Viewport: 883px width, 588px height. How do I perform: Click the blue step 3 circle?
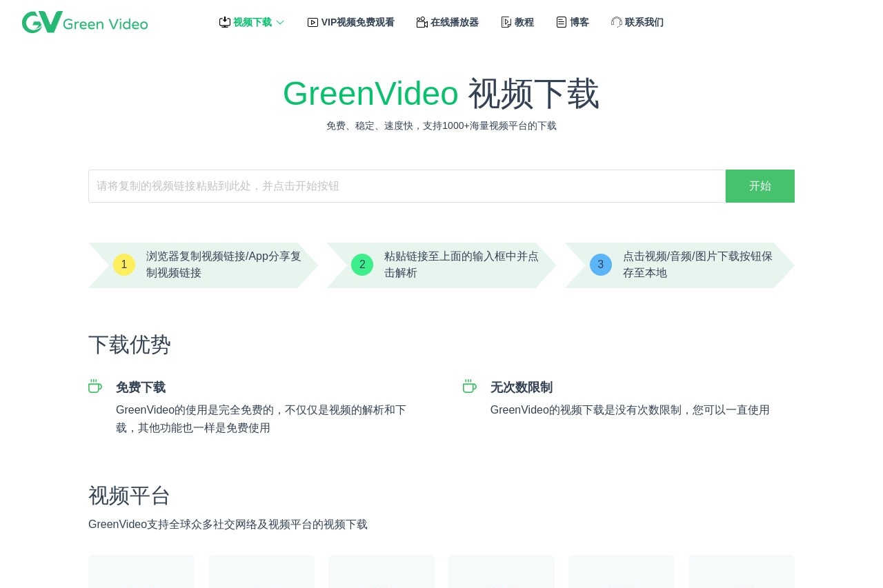tap(601, 265)
